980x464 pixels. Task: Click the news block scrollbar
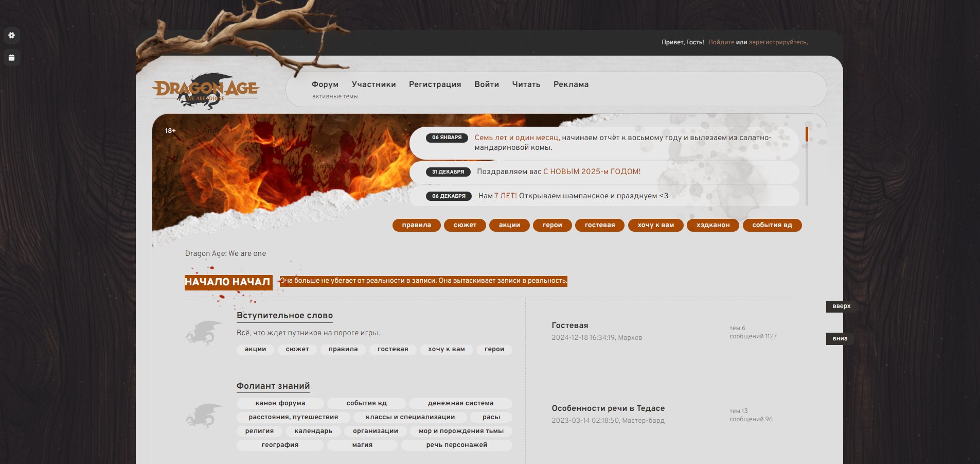point(807,166)
